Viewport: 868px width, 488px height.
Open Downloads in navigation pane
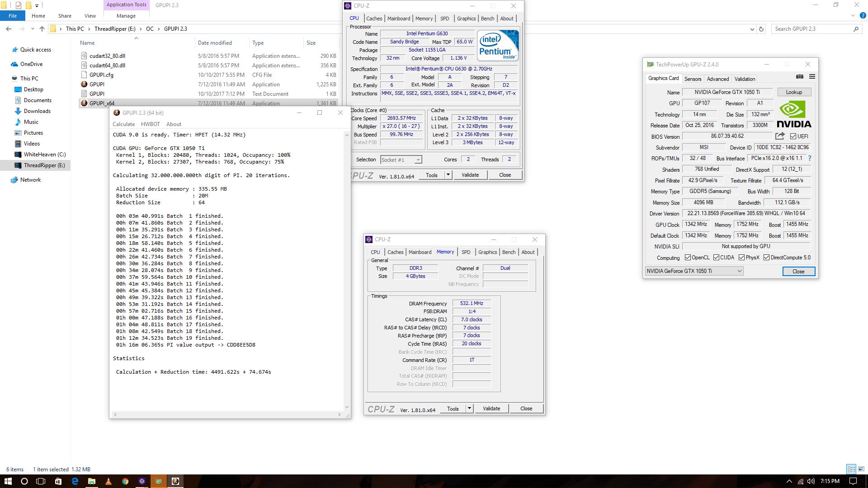coord(37,111)
